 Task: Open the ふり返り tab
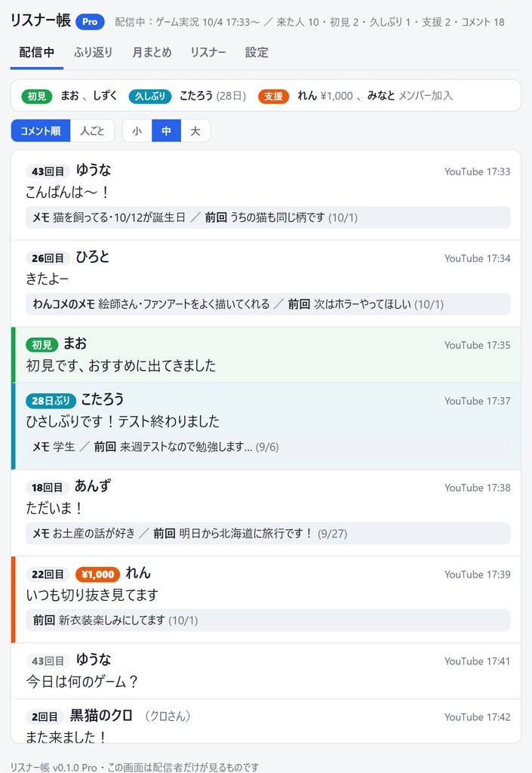tap(94, 52)
